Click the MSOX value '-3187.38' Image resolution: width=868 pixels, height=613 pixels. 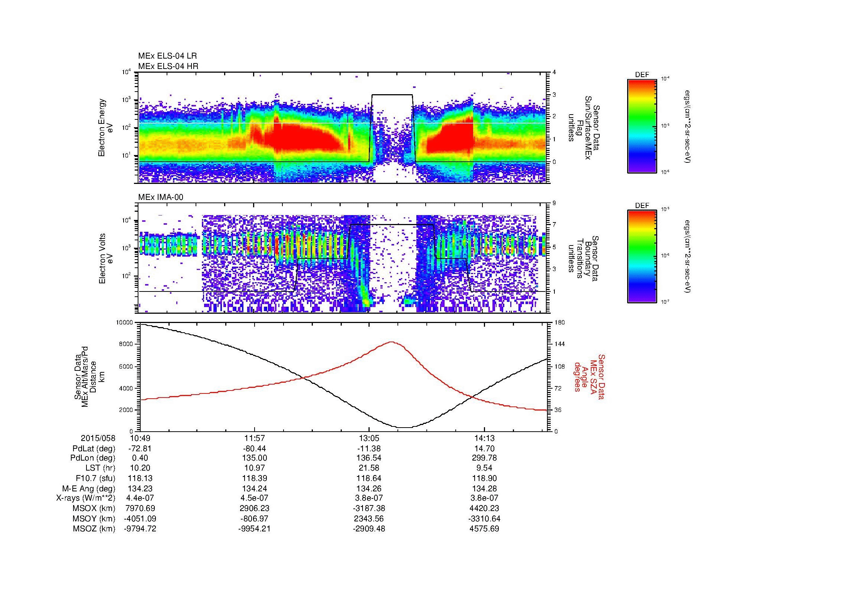[369, 508]
